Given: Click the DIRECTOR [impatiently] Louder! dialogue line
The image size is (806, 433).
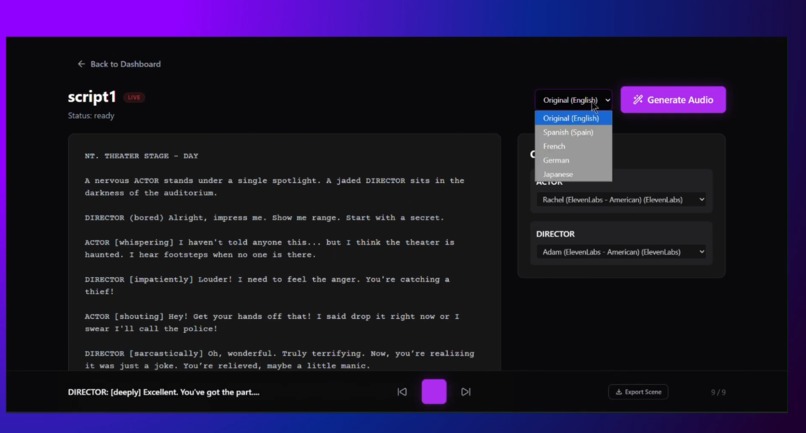Looking at the screenshot, I should tap(267, 285).
